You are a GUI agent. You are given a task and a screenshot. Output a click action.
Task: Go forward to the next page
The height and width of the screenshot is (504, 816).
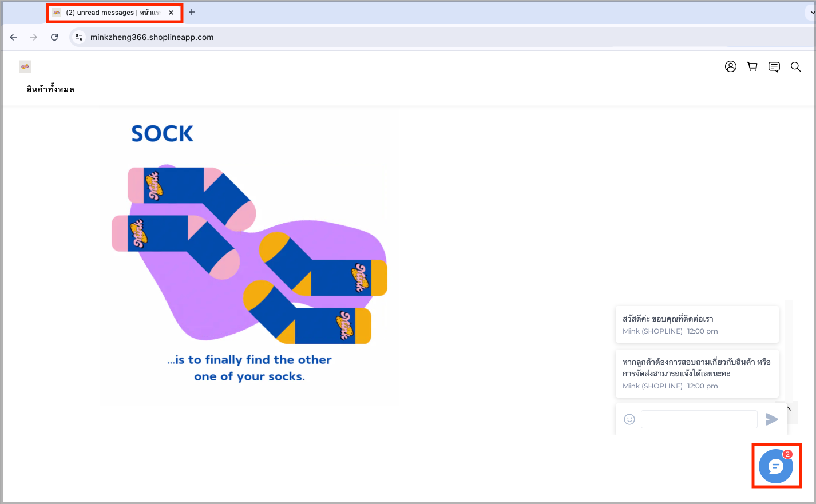(34, 37)
